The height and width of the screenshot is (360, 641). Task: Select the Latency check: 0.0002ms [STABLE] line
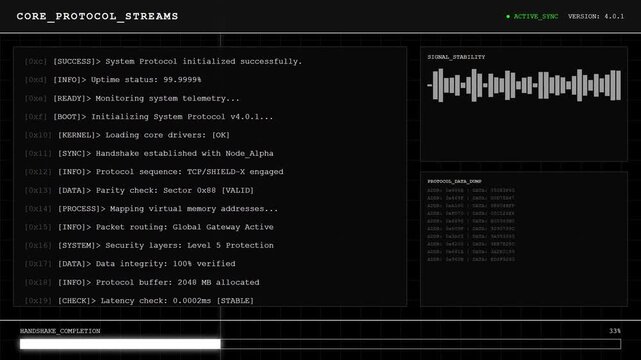[x=139, y=301]
